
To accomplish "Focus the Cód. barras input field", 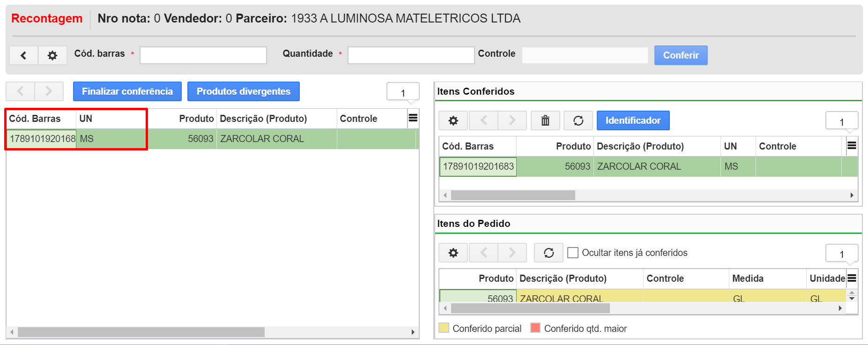I will 203,55.
